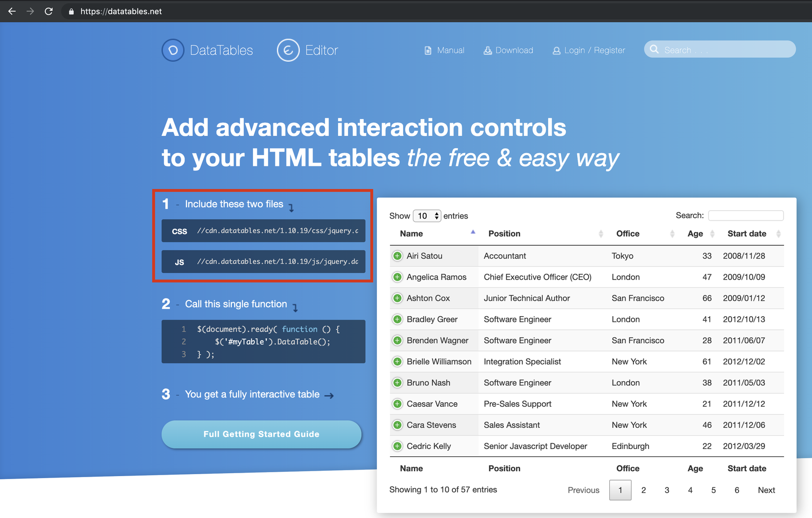Image resolution: width=812 pixels, height=518 pixels.
Task: Click the magnifier icon in search bar
Action: 654,49
